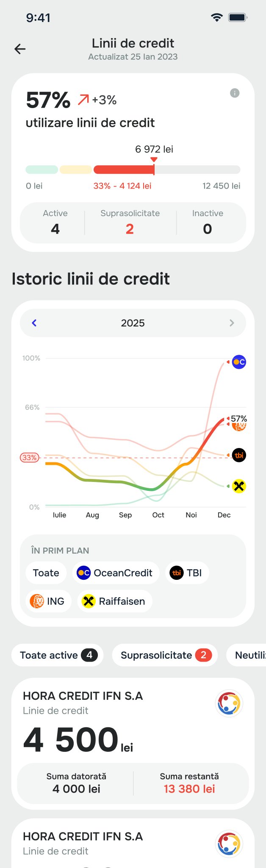Toggle the TBI highlight chip
The image size is (266, 868).
tap(187, 573)
